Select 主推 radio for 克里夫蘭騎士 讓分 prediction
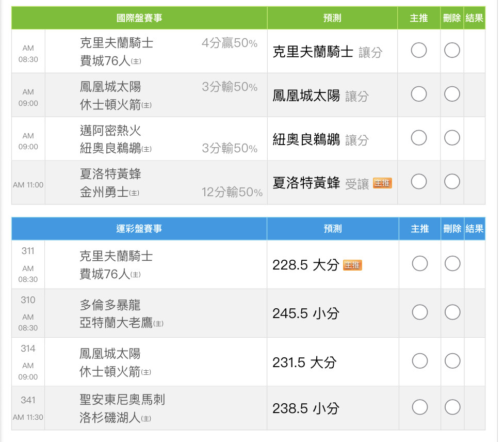This screenshot has height=442, width=504. (x=418, y=51)
